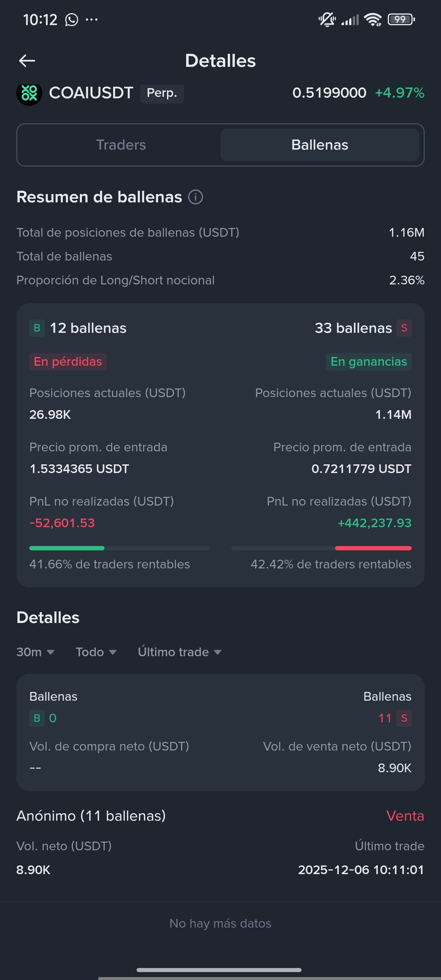Tap the battery indicator in the status bar
The height and width of the screenshot is (980, 441).
pyautogui.click(x=401, y=19)
